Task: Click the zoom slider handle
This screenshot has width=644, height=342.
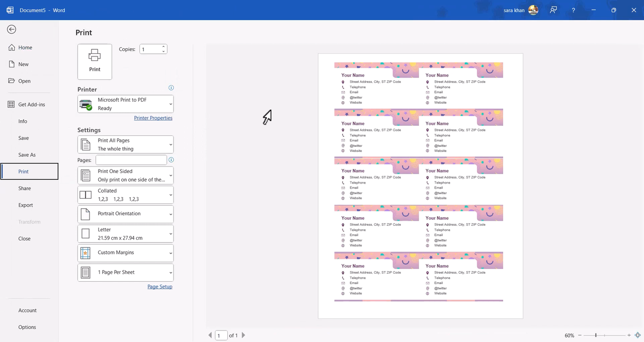Action: coord(596,335)
